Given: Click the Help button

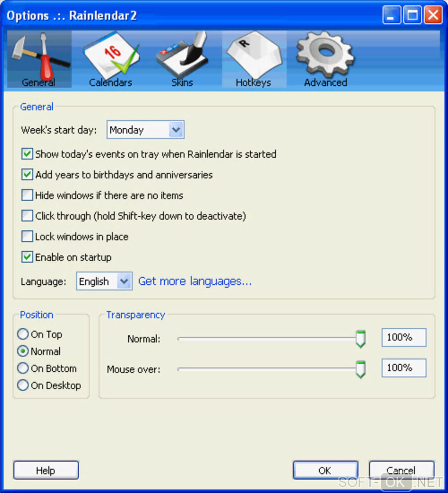Looking at the screenshot, I should pyautogui.click(x=46, y=470).
